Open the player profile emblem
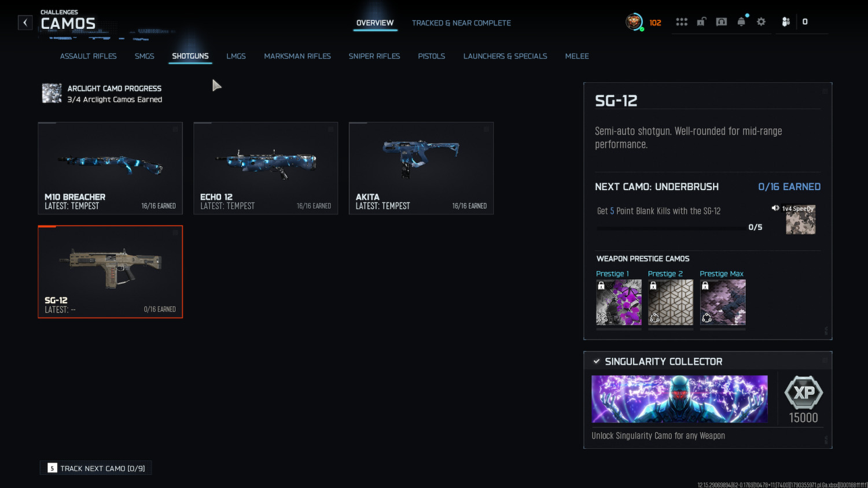Image resolution: width=868 pixels, height=488 pixels. point(634,22)
